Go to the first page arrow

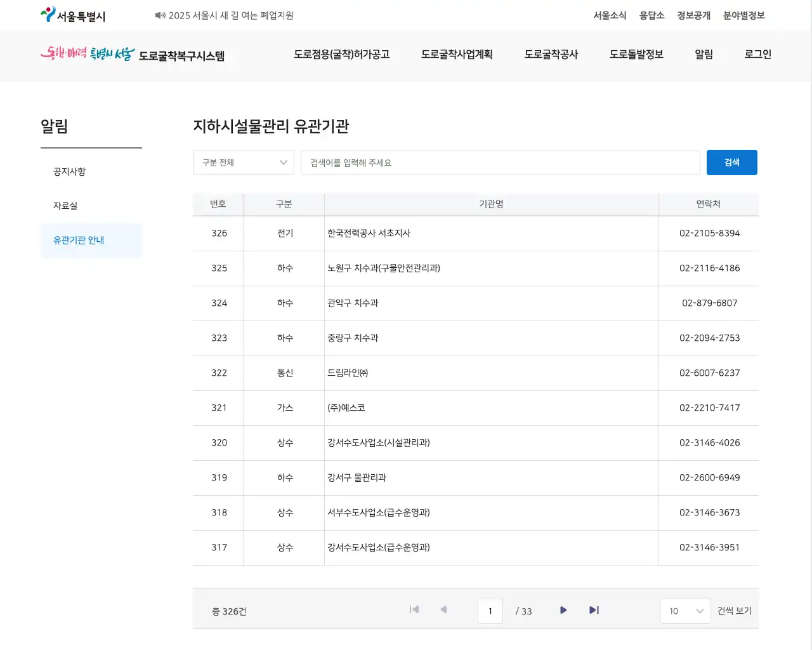click(x=414, y=610)
